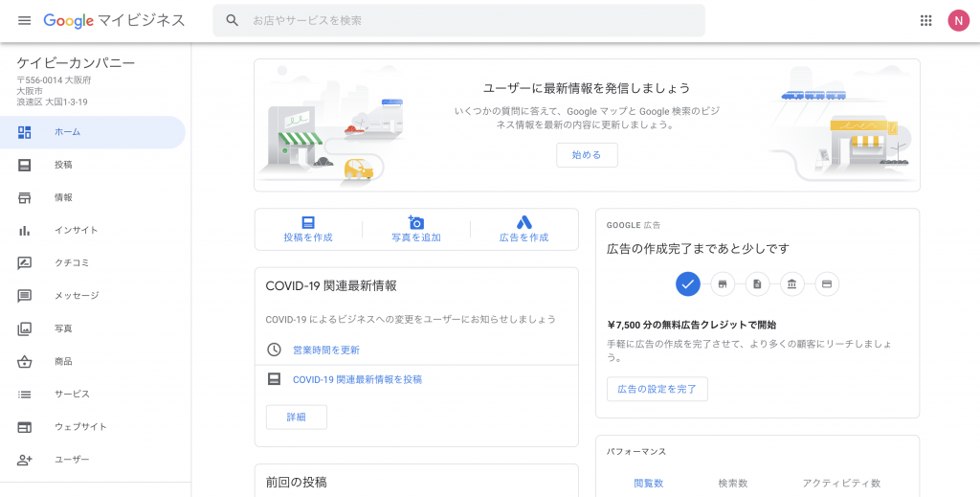
Task: Click the 写真 photo library icon
Action: point(24,328)
